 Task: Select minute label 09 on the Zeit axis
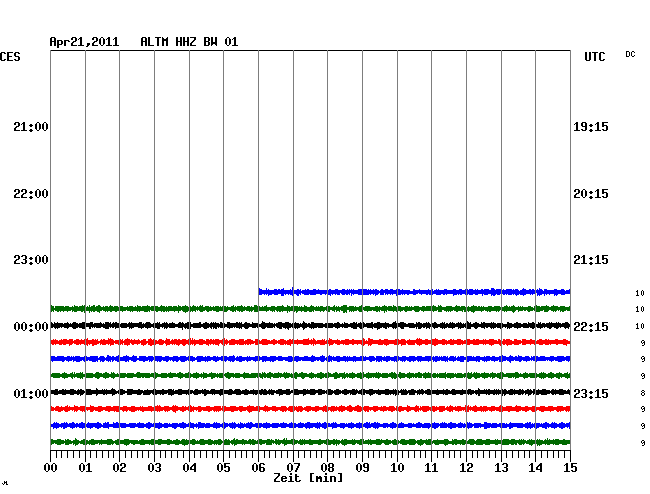(362, 468)
